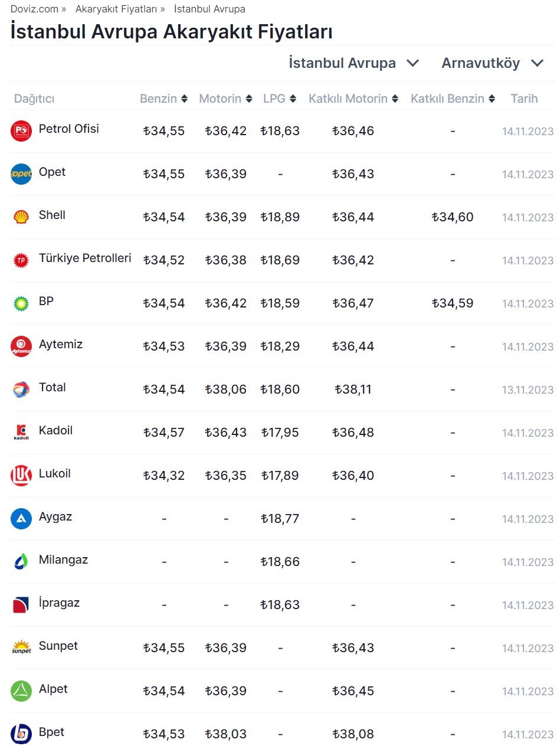Go to Doviz.com breadcrumb home link
560x746 pixels.
tap(34, 9)
